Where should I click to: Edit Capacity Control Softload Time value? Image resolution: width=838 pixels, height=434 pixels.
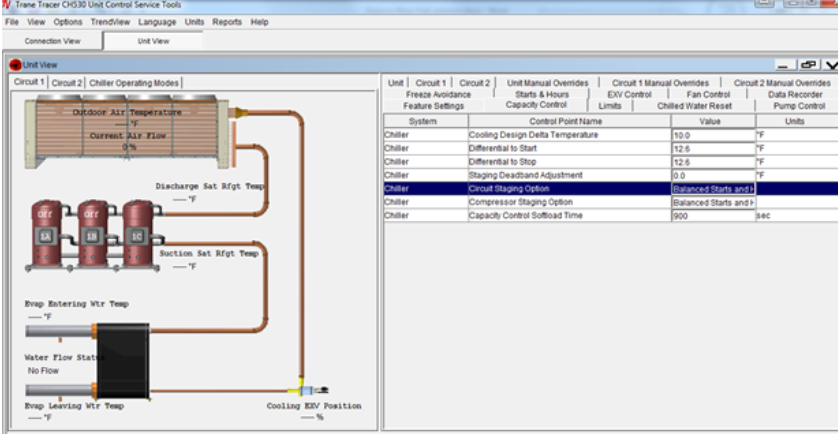point(713,216)
